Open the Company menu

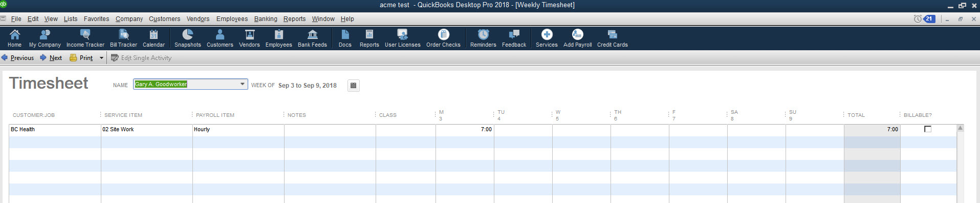click(129, 19)
